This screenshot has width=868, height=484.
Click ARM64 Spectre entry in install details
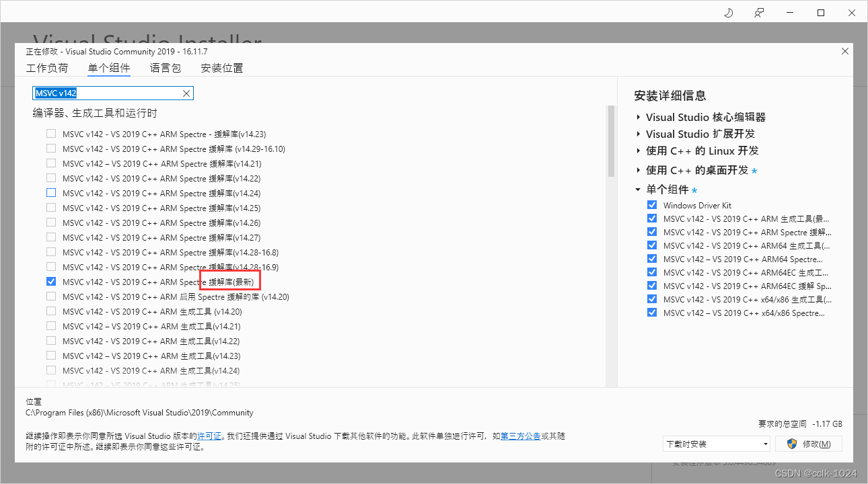[x=743, y=259]
